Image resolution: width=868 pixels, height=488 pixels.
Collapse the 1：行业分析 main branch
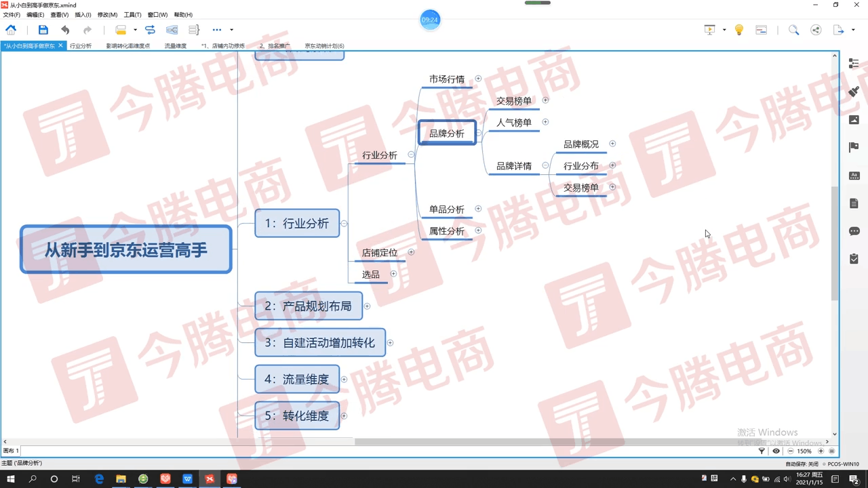(x=344, y=224)
